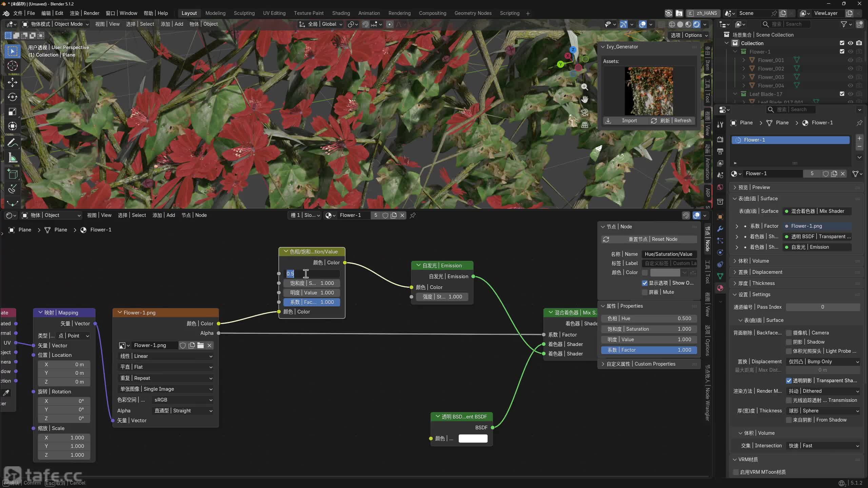868x488 pixels.
Task: Open the Mapping type Point dropdown
Action: [x=74, y=336]
